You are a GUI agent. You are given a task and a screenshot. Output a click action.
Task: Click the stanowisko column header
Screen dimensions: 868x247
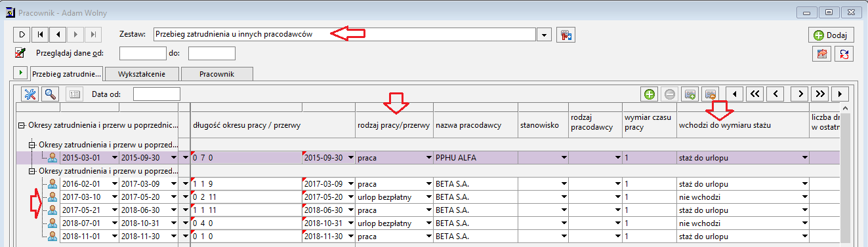click(543, 124)
